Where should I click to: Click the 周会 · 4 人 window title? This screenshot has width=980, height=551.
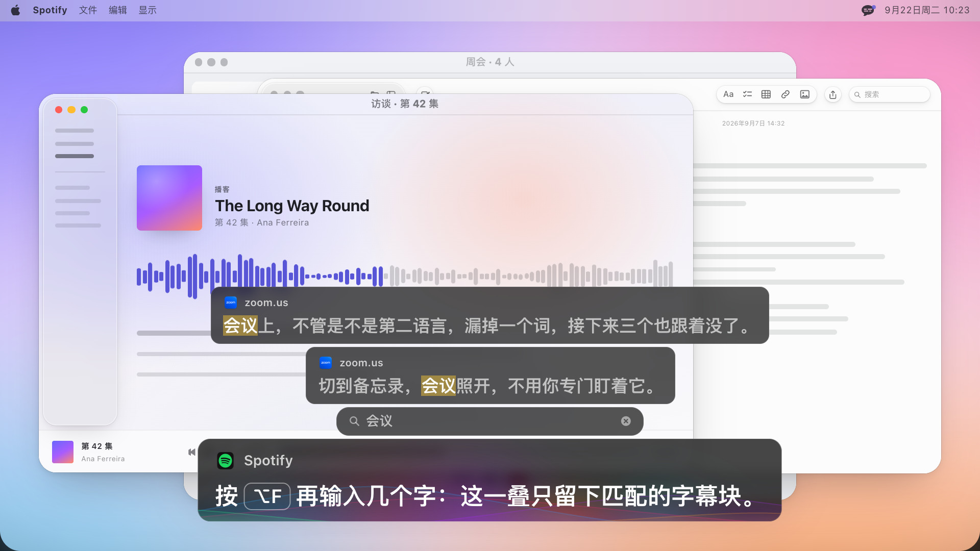[x=490, y=62]
